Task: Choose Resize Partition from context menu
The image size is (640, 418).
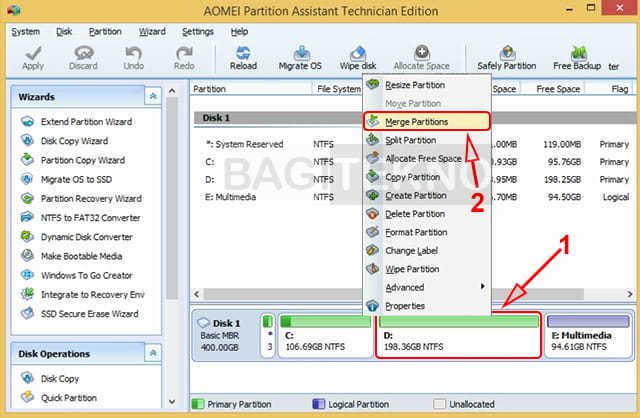Action: [x=427, y=85]
